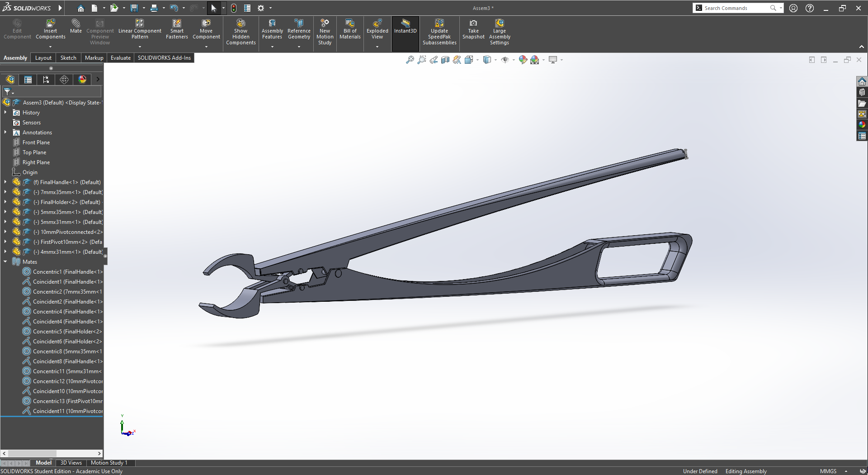Select Coincident11 mate in tree
The width and height of the screenshot is (868, 475).
click(x=63, y=411)
